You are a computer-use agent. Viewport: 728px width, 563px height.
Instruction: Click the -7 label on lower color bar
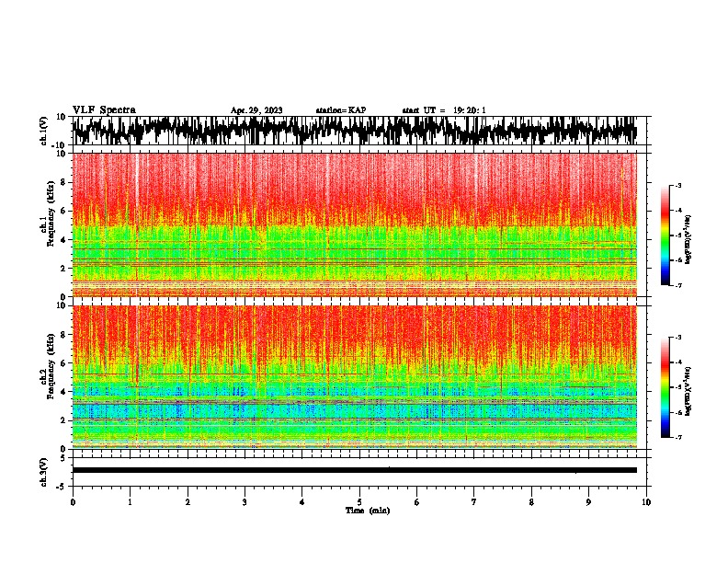pyautogui.click(x=678, y=438)
